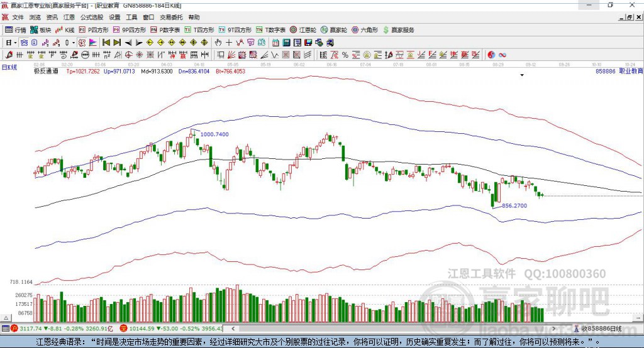The width and height of the screenshot is (644, 348).
Task: Click the 856.2700 low price label
Action: point(514,205)
